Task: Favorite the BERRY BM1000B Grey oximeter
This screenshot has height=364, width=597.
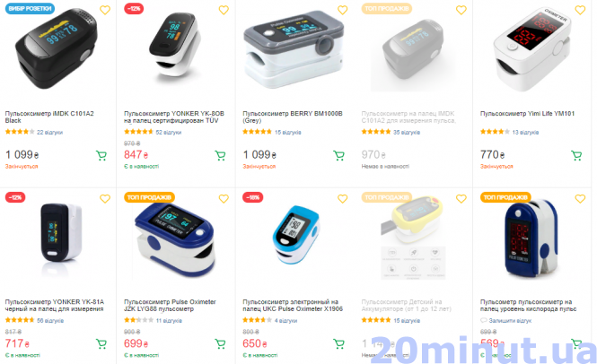Action: (x=342, y=10)
